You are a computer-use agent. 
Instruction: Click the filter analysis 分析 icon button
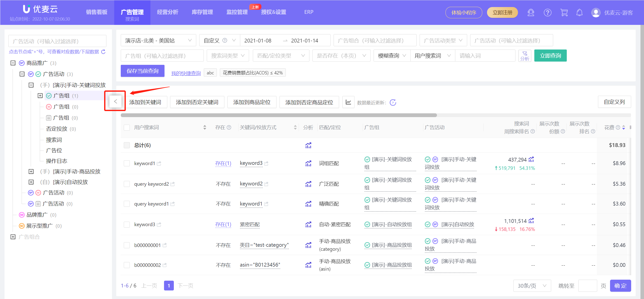coord(525,56)
